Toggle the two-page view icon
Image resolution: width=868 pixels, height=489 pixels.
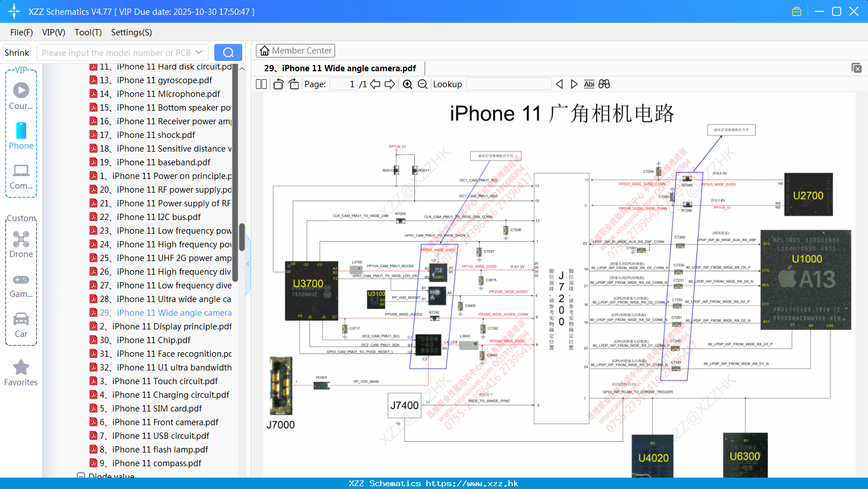tap(261, 84)
